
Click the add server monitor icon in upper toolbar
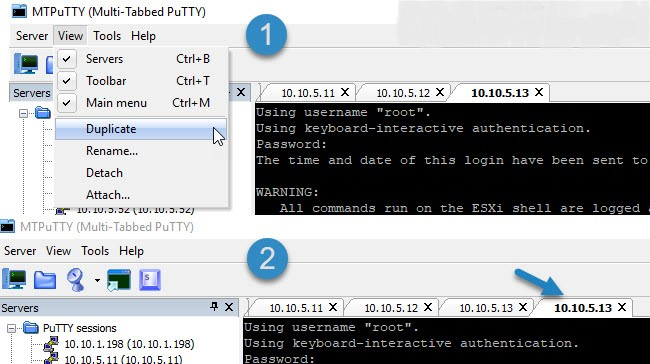[x=26, y=64]
